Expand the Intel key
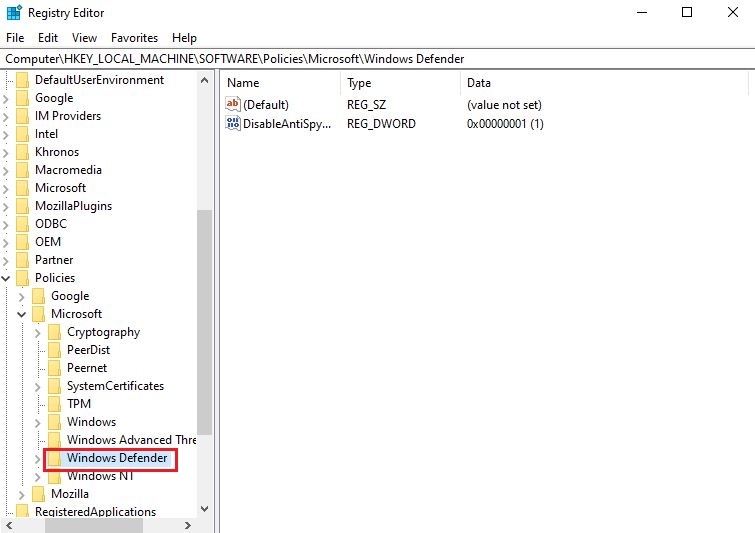755x533 pixels. point(6,135)
